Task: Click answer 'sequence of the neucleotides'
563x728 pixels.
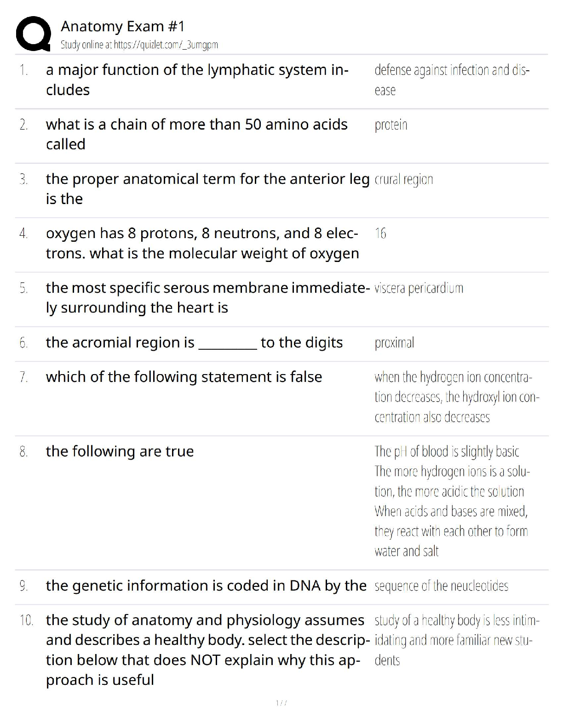Action: coord(441,586)
